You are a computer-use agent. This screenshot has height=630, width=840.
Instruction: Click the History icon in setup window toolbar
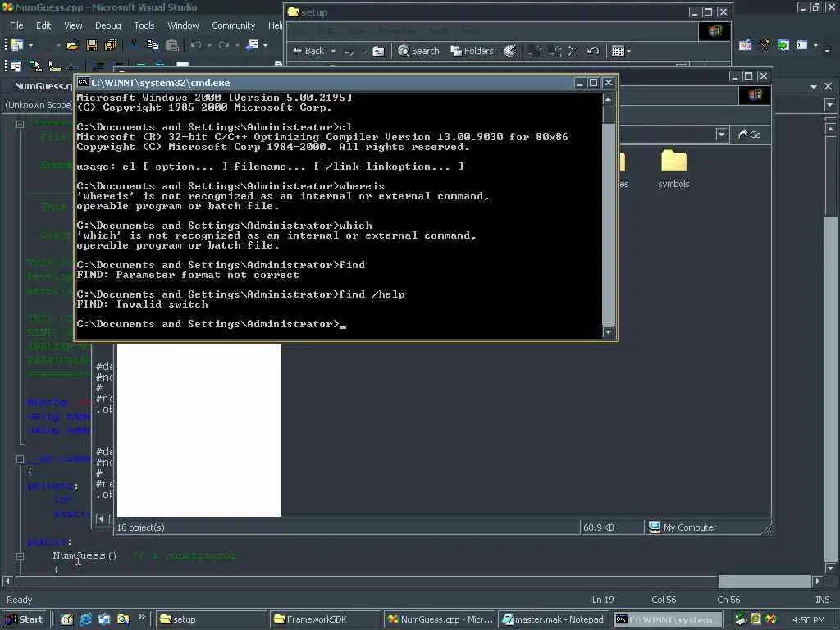[510, 51]
